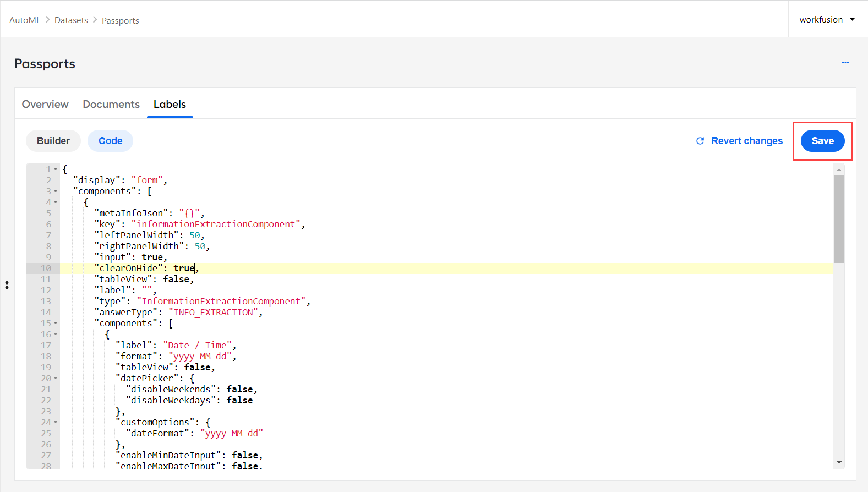The image size is (868, 492).
Task: Place cursor on the "clearOnHide" line
Action: click(x=446, y=268)
